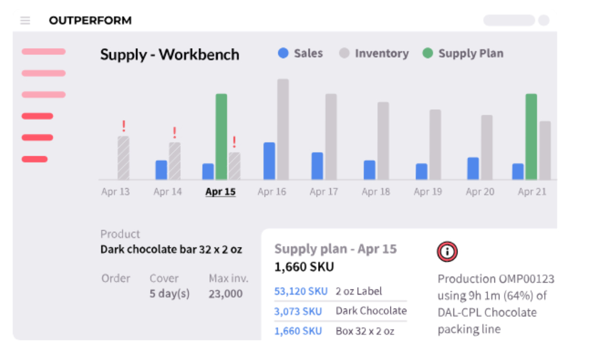Viewport: 589px width, 364px height.
Task: Select the Apr 15 date label
Action: coord(221,192)
